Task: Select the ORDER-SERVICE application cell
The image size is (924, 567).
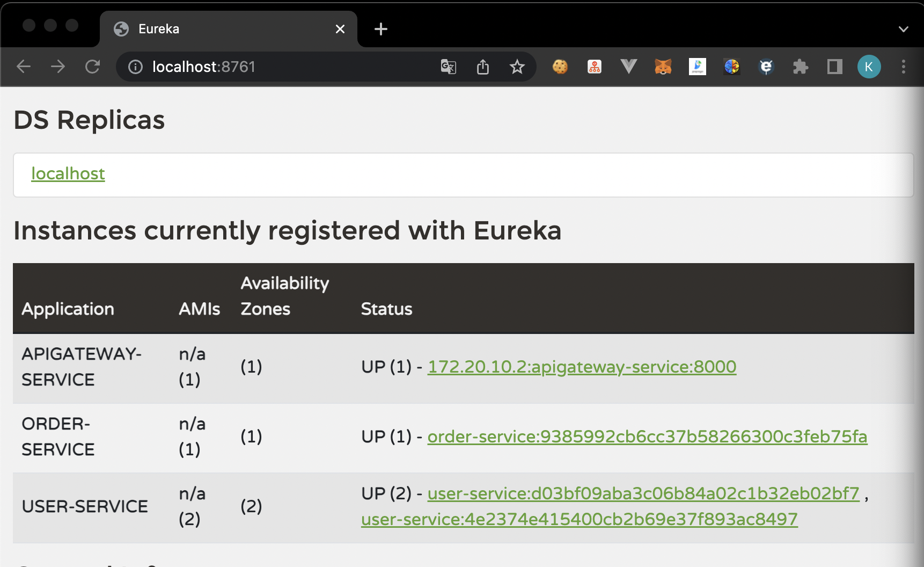Action: coord(58,437)
